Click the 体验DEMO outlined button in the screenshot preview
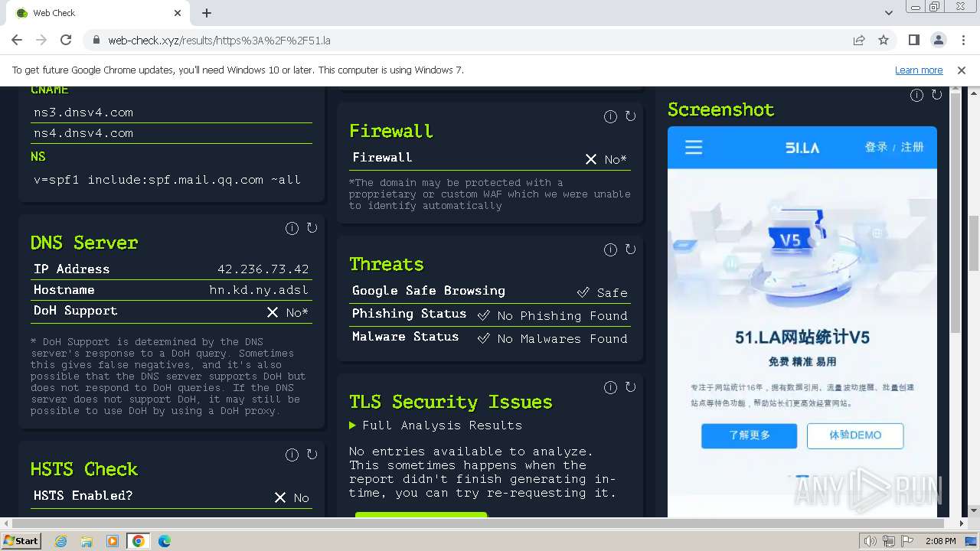The image size is (980, 551). (855, 435)
